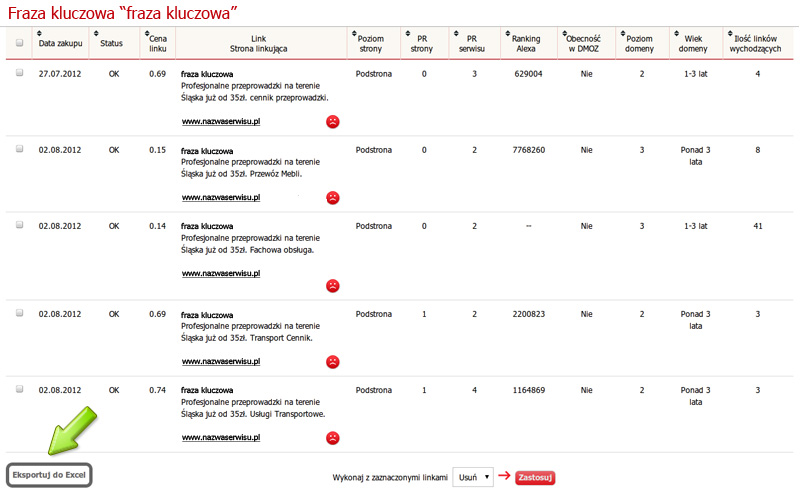The width and height of the screenshot is (800, 497).
Task: Open the Usuń action dropdown
Action: click(x=472, y=477)
